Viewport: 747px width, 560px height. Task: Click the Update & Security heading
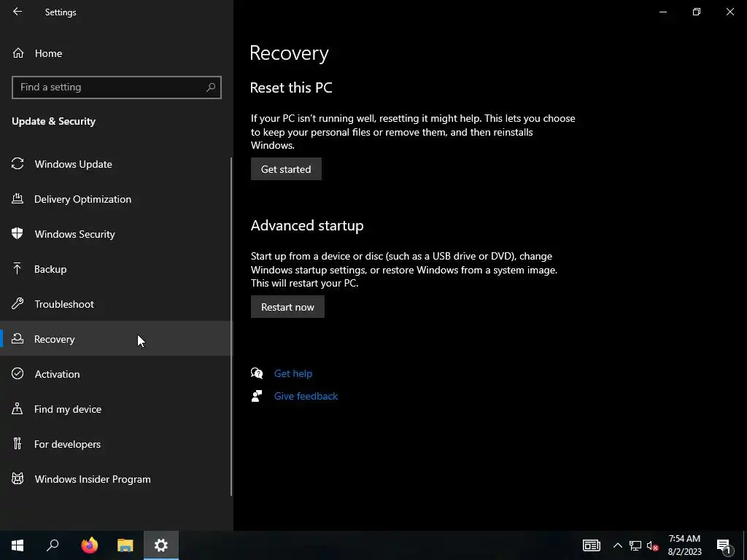pyautogui.click(x=53, y=121)
